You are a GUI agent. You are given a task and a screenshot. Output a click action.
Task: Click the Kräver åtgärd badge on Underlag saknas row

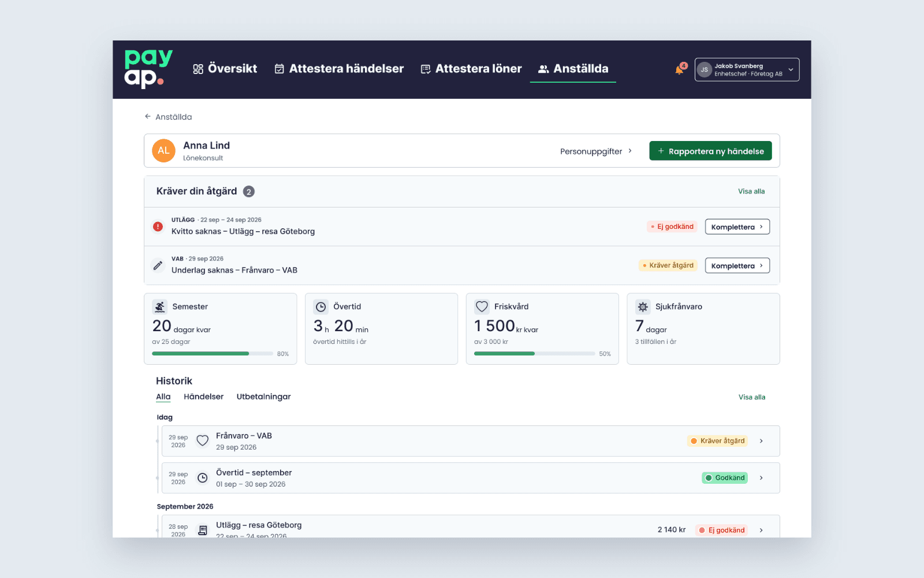pos(668,265)
